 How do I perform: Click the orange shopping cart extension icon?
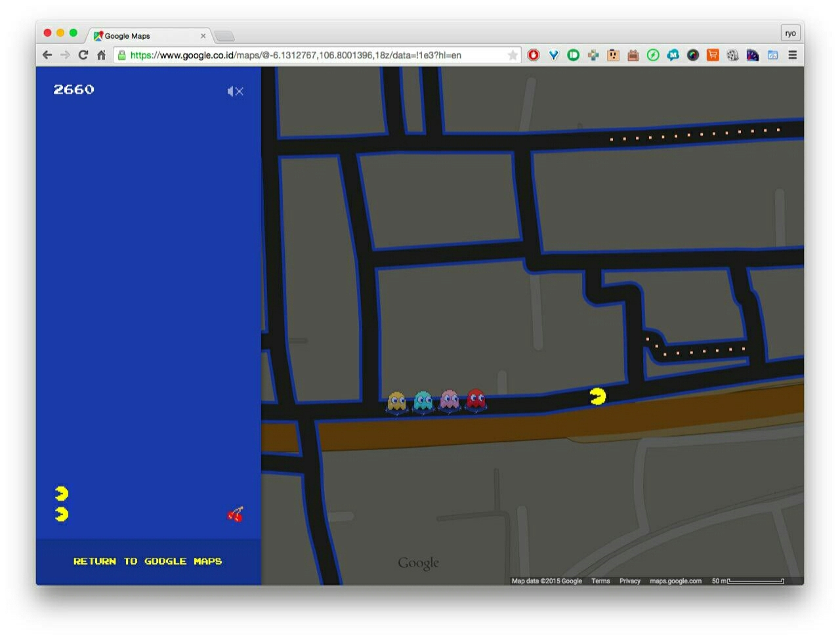713,55
